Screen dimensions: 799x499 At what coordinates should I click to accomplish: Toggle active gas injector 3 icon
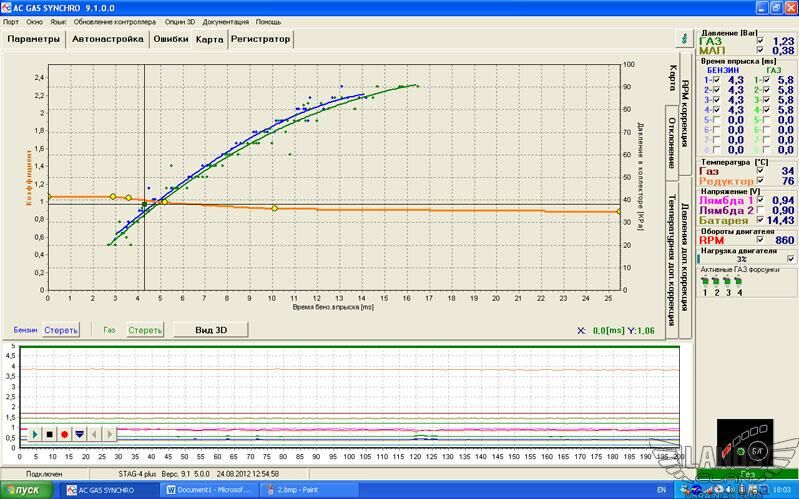[x=729, y=281]
